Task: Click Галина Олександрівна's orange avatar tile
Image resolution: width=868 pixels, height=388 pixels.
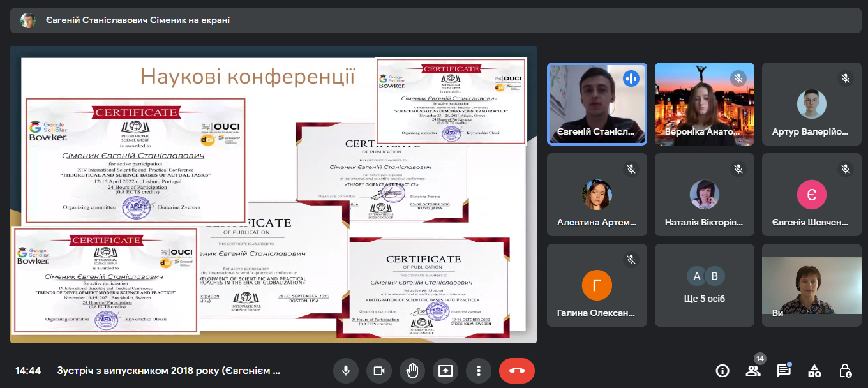Action: tap(597, 285)
